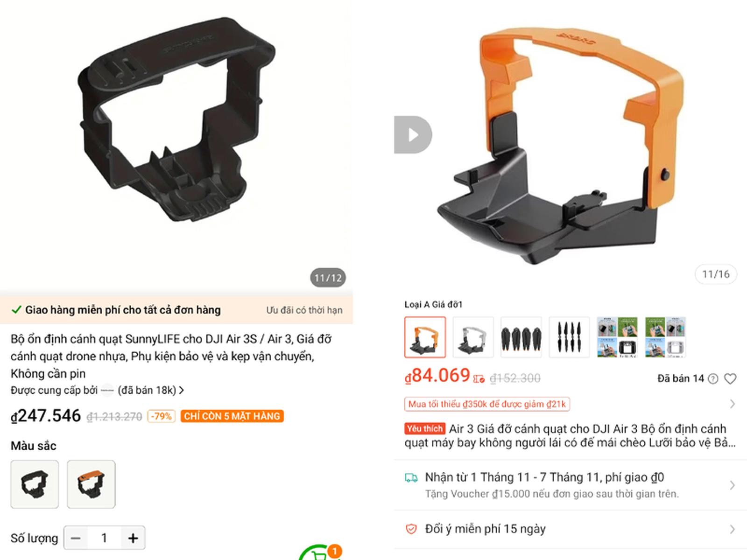Click the delivery truck icon
This screenshot has width=747, height=560.
(411, 478)
